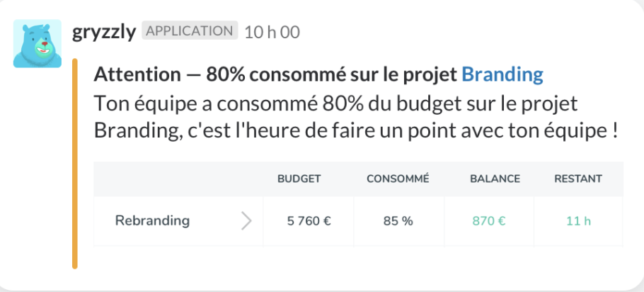Open the gryzzly sender name profile
The image size is (644, 292).
pyautogui.click(x=104, y=32)
